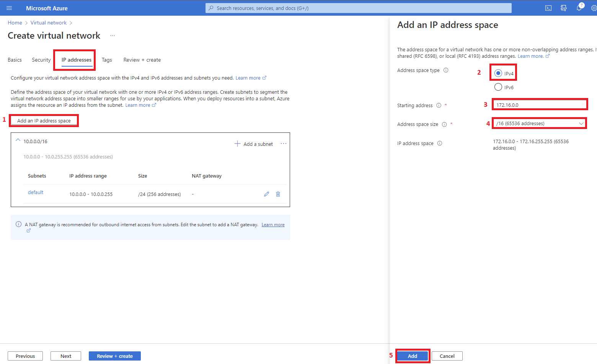The width and height of the screenshot is (597, 364).
Task: Click Add an IP address space button
Action: [x=44, y=121]
